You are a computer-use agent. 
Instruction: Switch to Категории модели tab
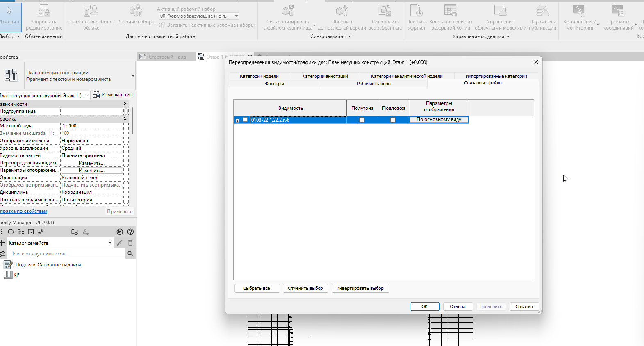(x=259, y=76)
